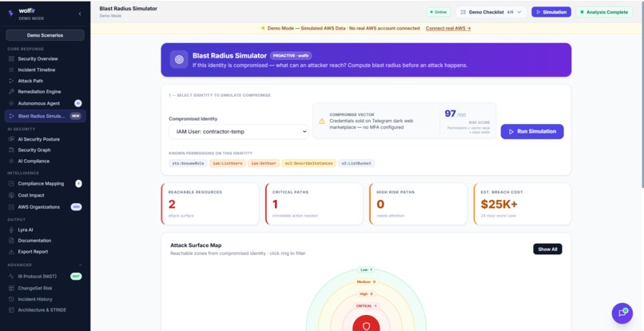Click the sts:AssumeRole permission tag

pos(188,163)
